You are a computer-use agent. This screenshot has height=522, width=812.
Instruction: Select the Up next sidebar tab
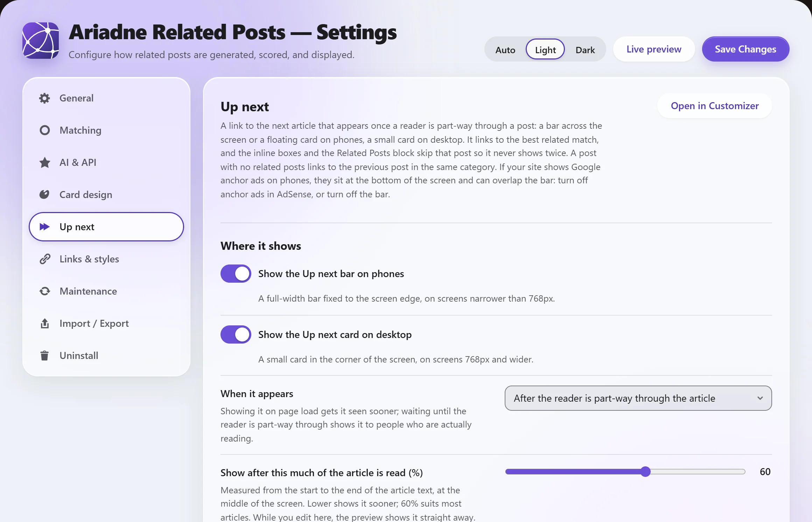click(x=106, y=227)
